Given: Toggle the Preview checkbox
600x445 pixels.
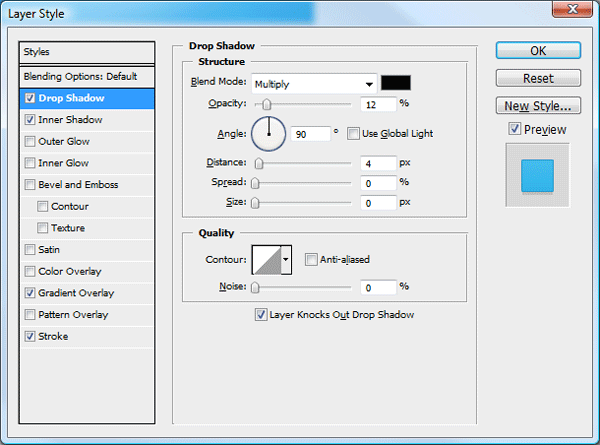Looking at the screenshot, I should [515, 129].
